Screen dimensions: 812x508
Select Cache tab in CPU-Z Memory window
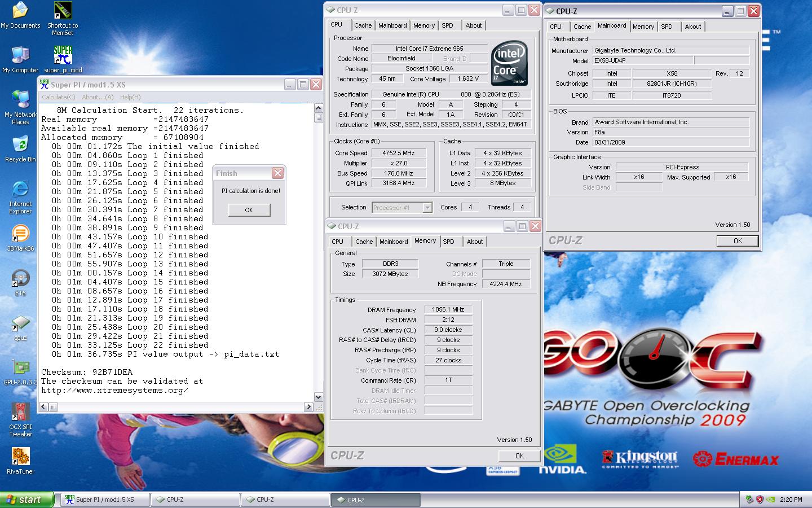point(364,242)
